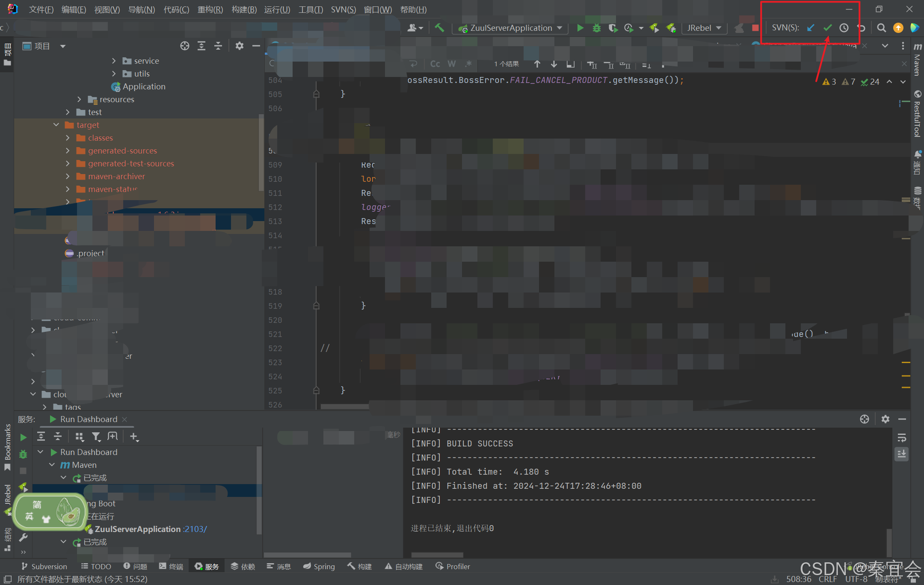Open the 重构(R) menu
This screenshot has height=585, width=924.
[x=210, y=9]
